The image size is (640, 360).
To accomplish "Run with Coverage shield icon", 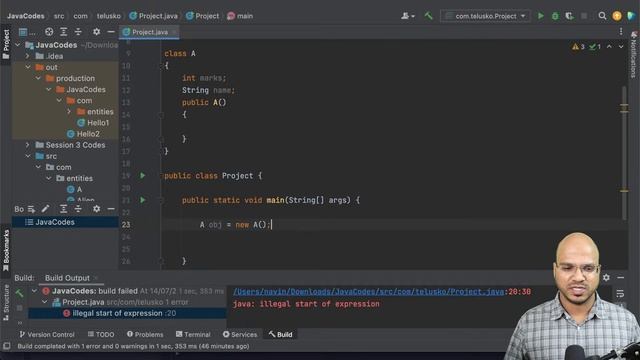I will click(x=569, y=16).
